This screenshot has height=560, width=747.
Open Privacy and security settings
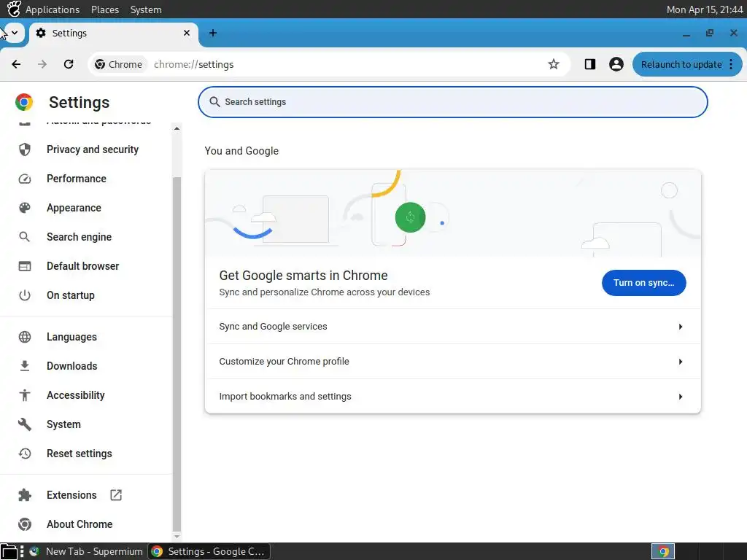[93, 149]
